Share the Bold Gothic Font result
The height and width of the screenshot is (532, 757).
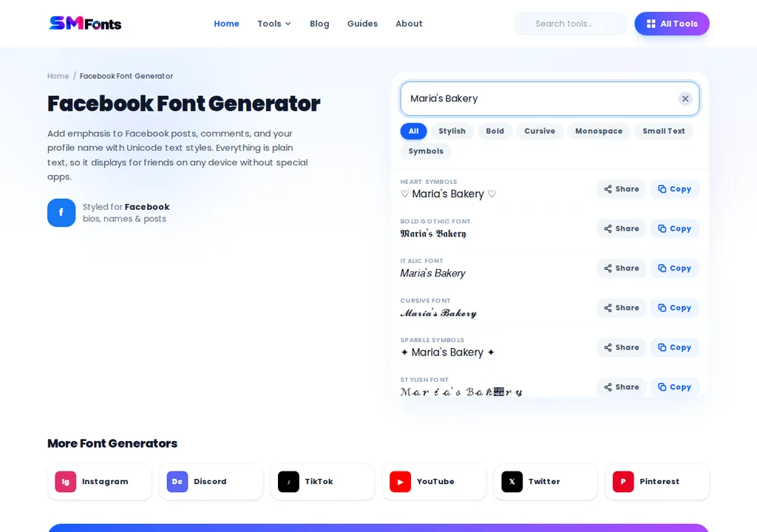pos(621,229)
